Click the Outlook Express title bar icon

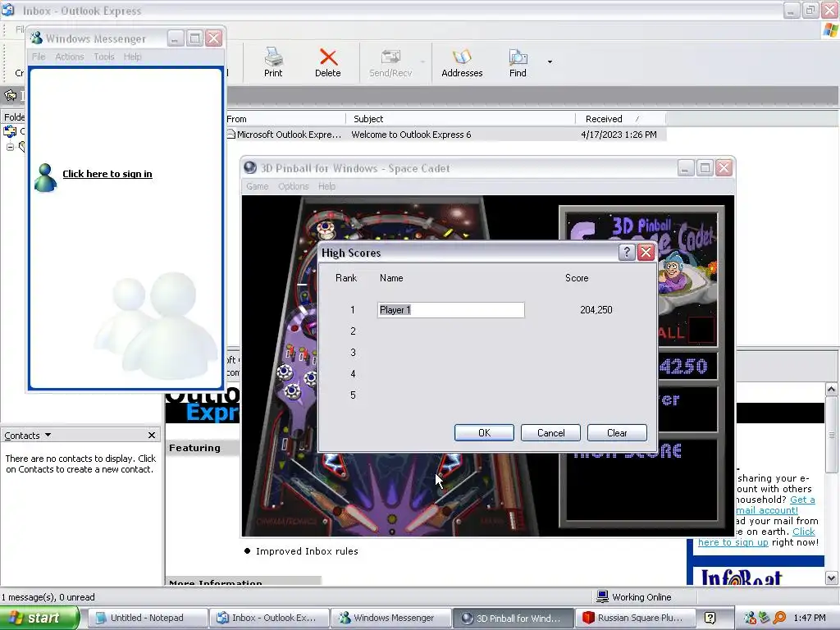click(x=8, y=10)
